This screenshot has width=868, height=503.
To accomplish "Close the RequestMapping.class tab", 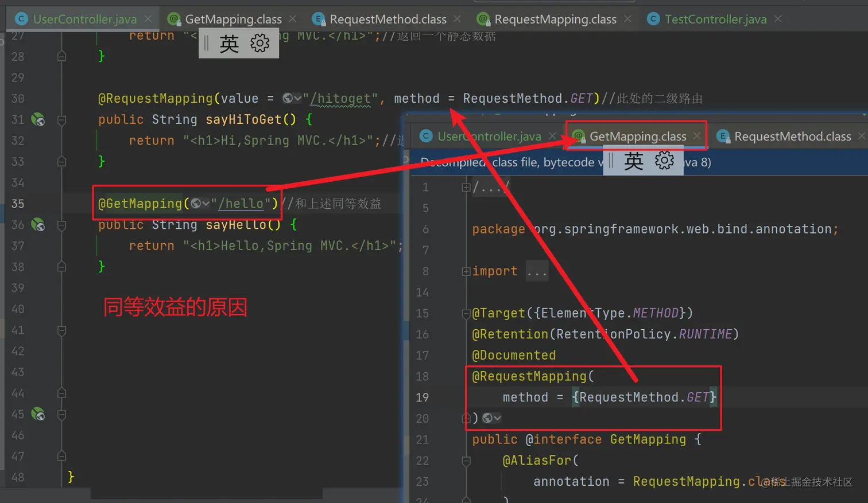I will (x=627, y=19).
